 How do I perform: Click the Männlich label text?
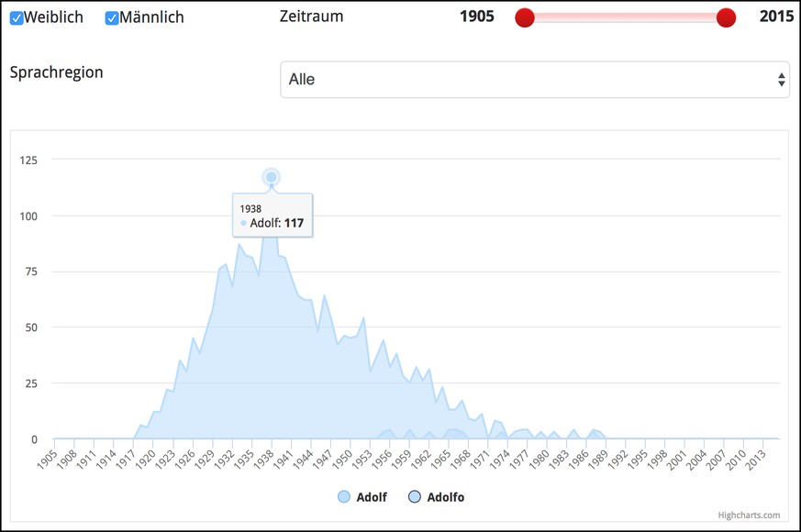[x=152, y=17]
